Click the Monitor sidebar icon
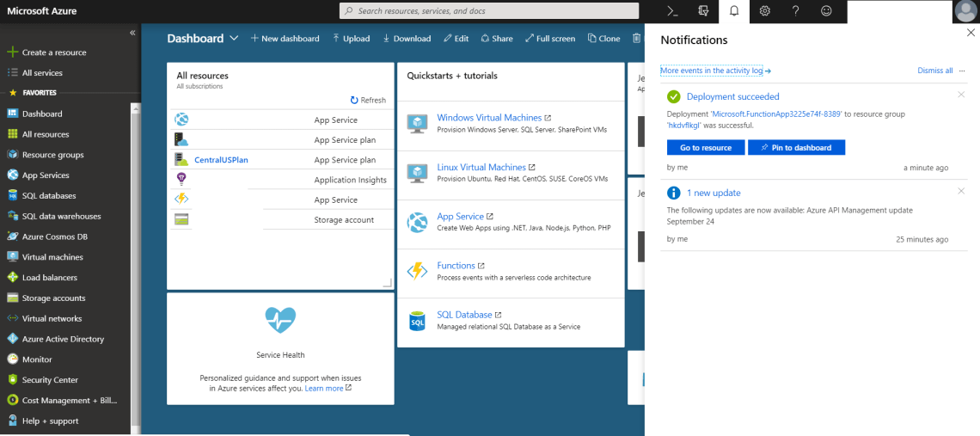This screenshot has width=980, height=436. coord(12,359)
